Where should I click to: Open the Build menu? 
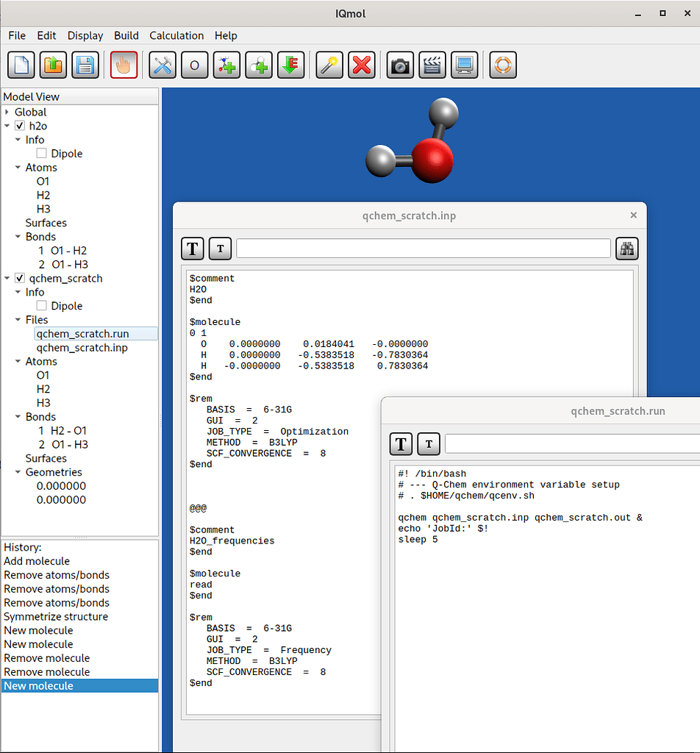[x=126, y=35]
